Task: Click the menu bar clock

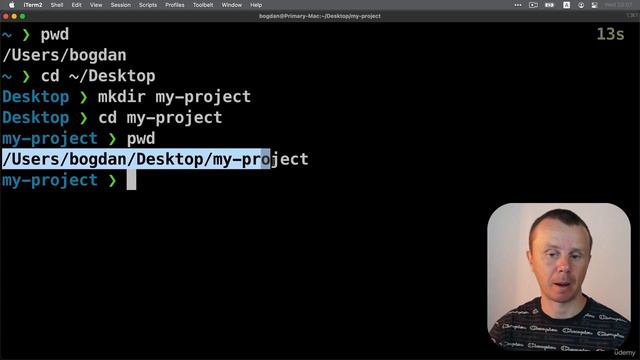Action: (618, 5)
